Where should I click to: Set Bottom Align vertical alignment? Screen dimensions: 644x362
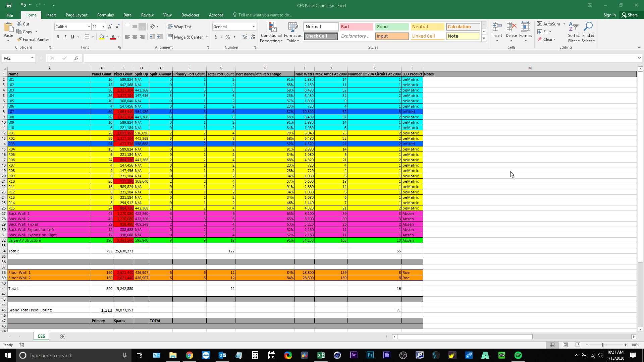tap(142, 26)
